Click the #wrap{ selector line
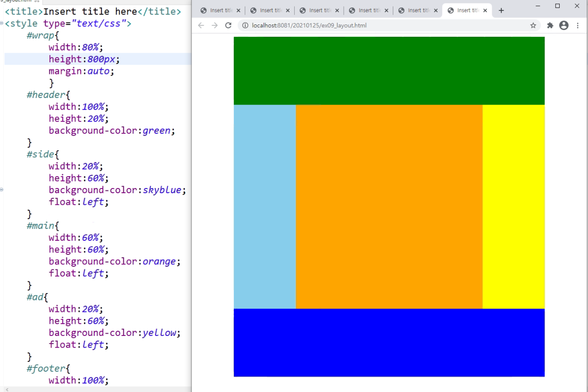Image resolution: width=588 pixels, height=392 pixels. coord(43,35)
